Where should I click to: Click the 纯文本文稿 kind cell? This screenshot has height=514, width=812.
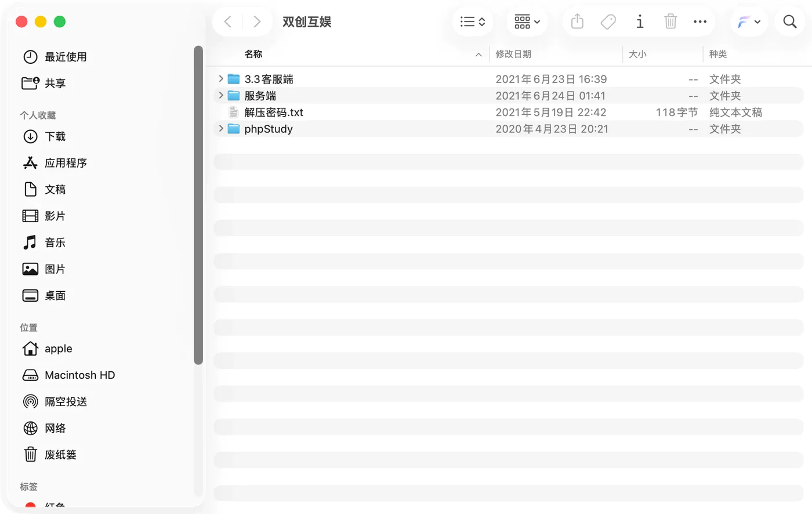[x=735, y=113]
